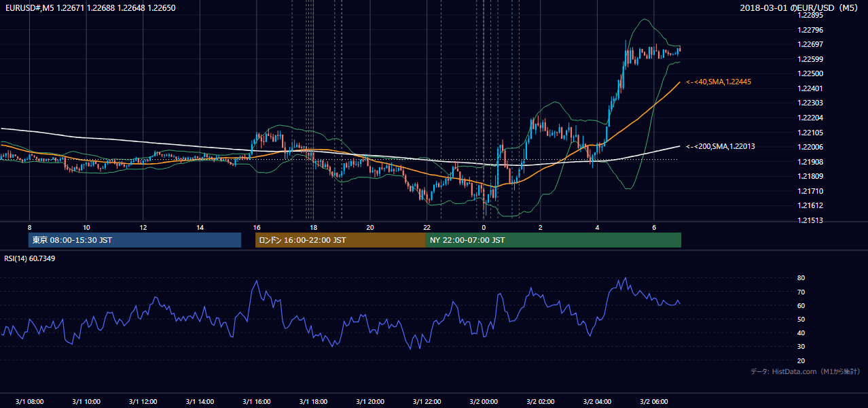Click the 3/2 00:00 time axis label
868x408 pixels.
coord(484,402)
